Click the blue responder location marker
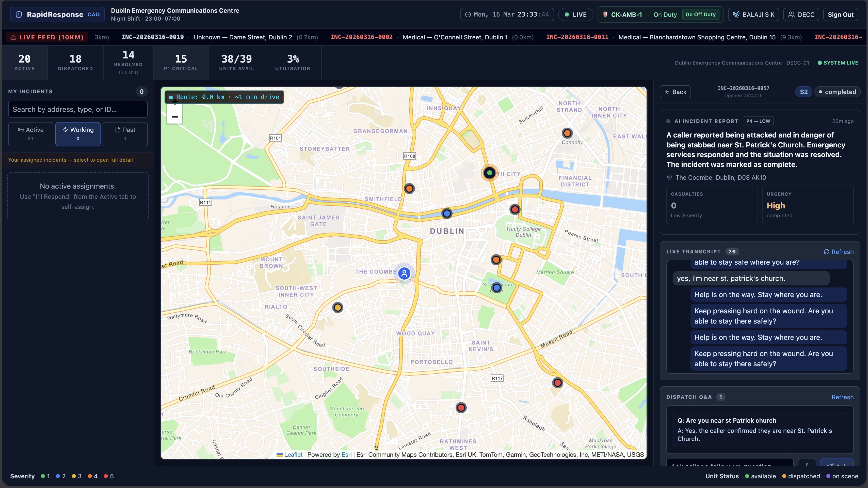The width and height of the screenshot is (868, 488). [404, 273]
